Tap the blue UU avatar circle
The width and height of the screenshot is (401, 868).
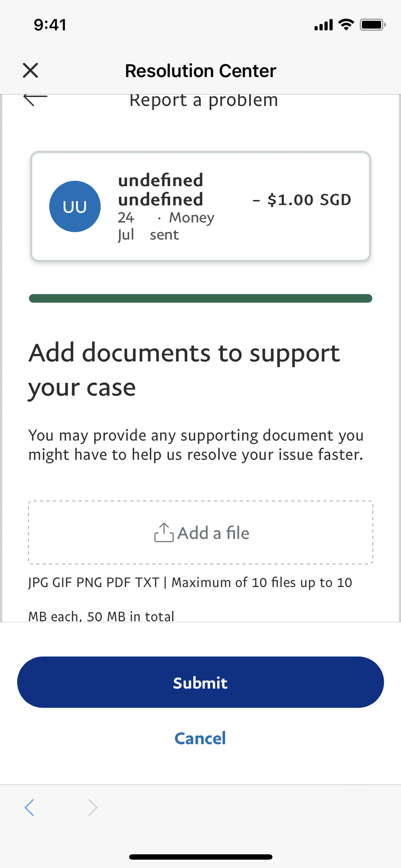point(75,207)
